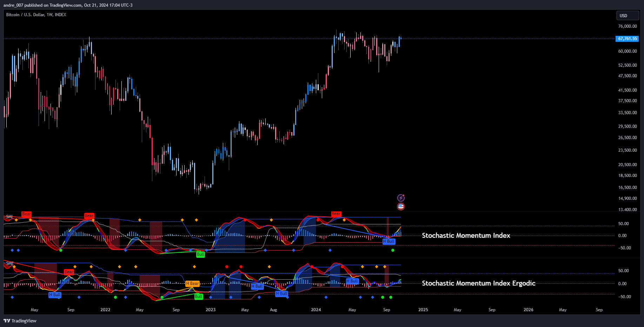Image resolution: width=644 pixels, height=327 pixels.
Task: Click the 16,500.00 price axis label
Action: (628, 188)
